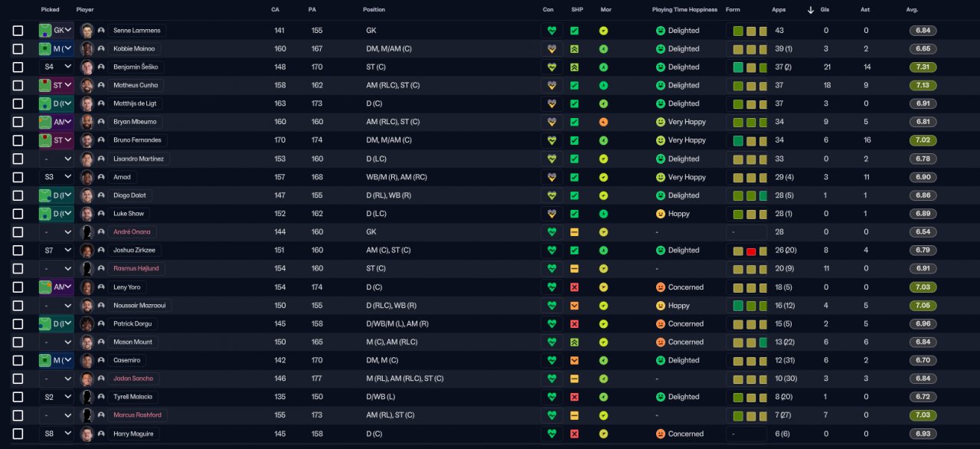
Task: Open Kobbie Mainoo's player name button
Action: click(134, 49)
